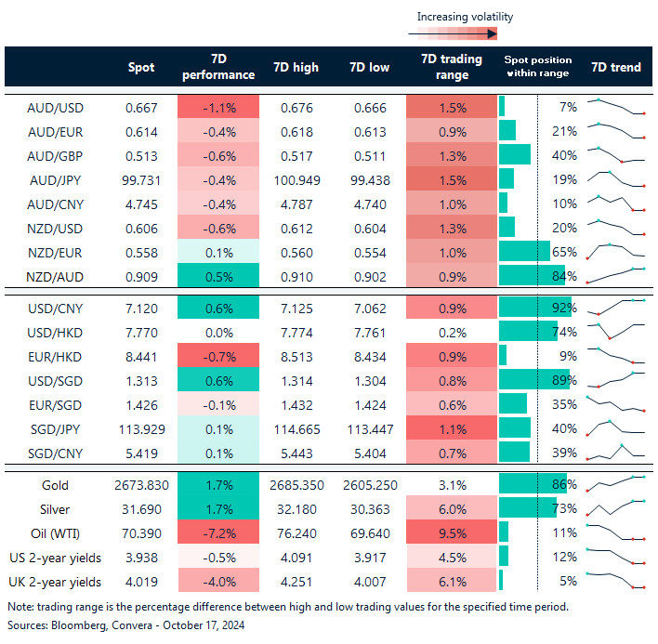Image resolution: width=658 pixels, height=644 pixels.
Task: Select the NZD/EUR 65% position bar
Action: pos(524,251)
